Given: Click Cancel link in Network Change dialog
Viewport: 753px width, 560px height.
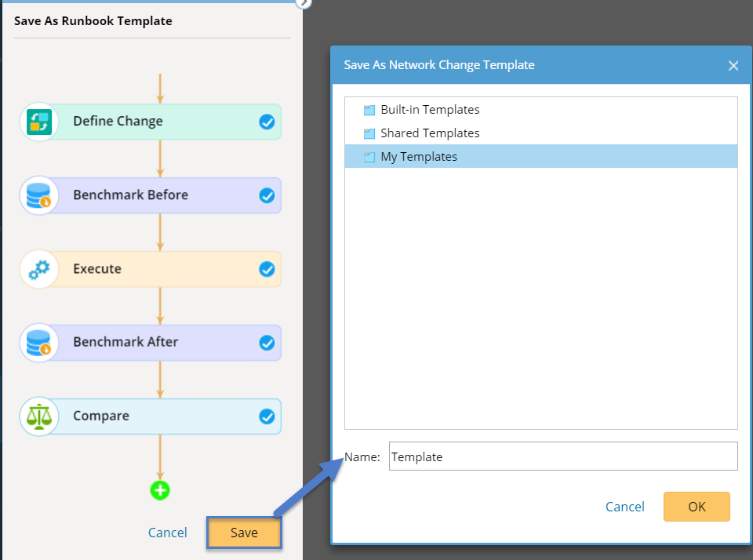Looking at the screenshot, I should coord(625,507).
